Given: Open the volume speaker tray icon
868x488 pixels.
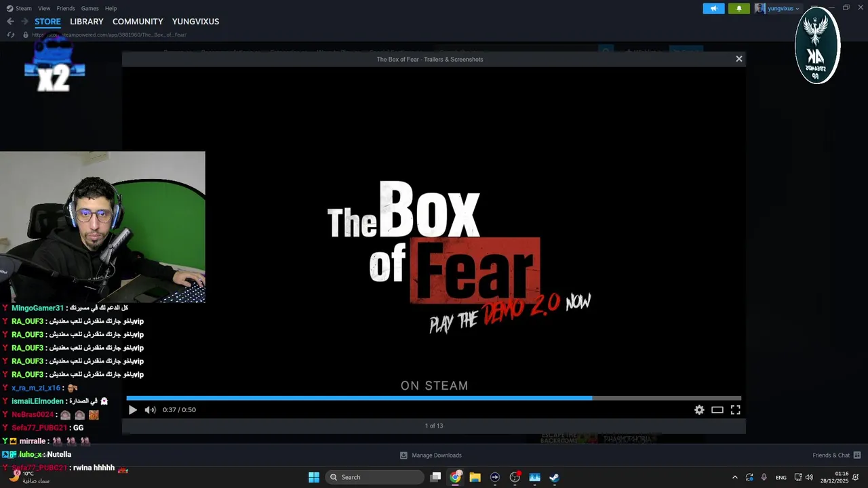Looking at the screenshot, I should pos(809,477).
